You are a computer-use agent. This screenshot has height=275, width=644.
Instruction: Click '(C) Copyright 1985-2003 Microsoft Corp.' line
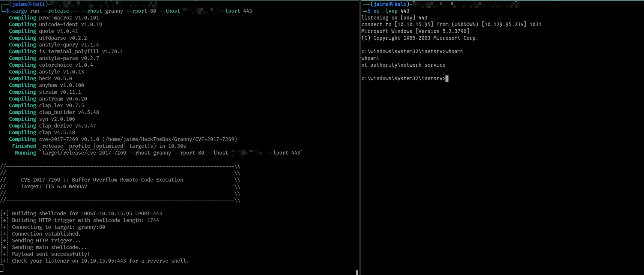click(420, 38)
